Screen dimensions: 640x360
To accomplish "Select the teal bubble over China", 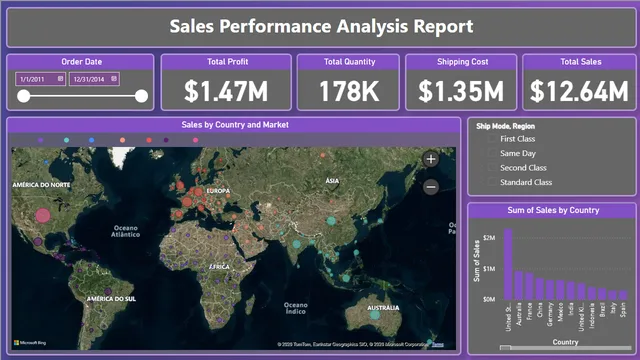I will (331, 221).
